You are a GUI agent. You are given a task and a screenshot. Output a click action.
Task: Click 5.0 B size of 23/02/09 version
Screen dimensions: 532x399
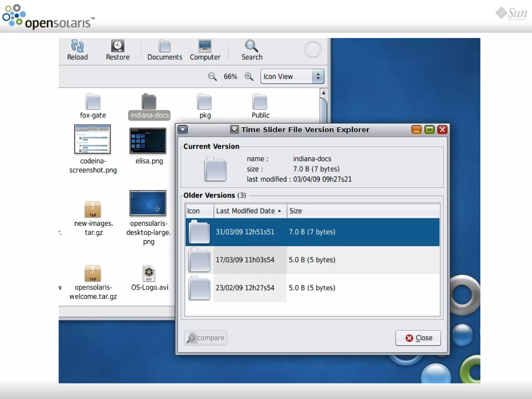click(312, 288)
